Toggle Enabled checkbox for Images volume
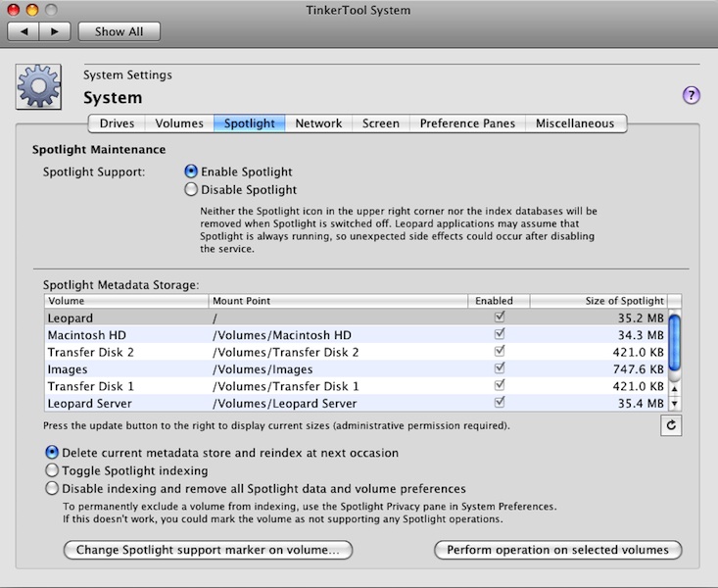718x588 pixels. pos(500,368)
